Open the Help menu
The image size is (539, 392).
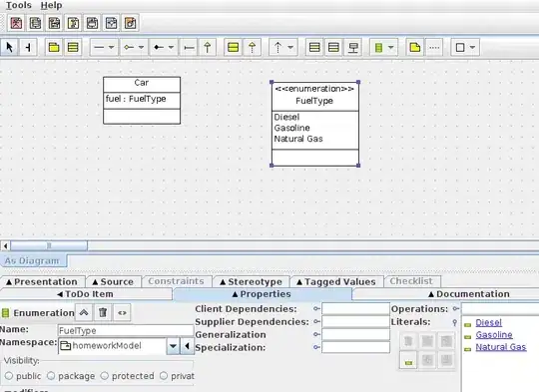[51, 5]
